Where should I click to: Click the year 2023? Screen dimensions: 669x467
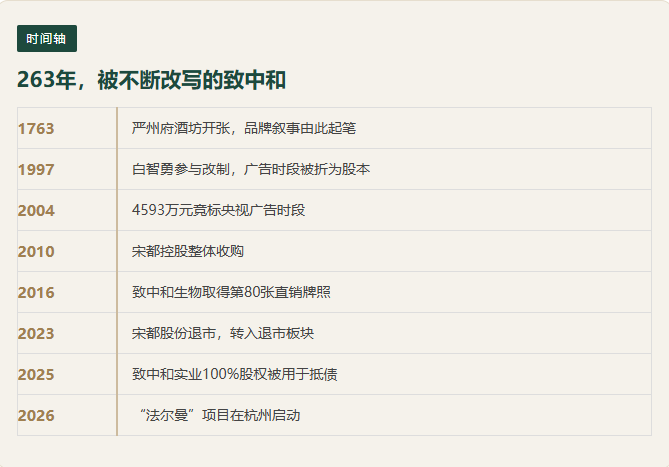pos(36,333)
